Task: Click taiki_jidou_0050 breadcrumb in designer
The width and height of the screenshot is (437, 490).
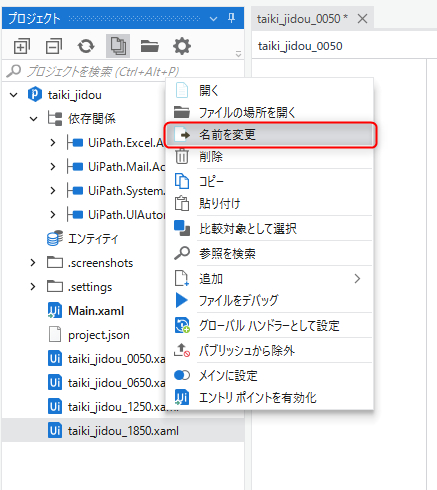Action: point(300,46)
